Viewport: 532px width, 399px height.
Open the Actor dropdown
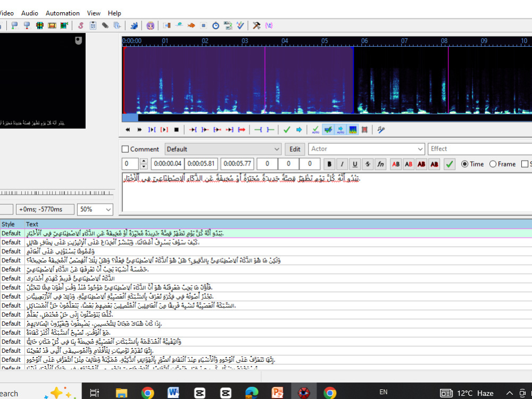[x=367, y=149]
